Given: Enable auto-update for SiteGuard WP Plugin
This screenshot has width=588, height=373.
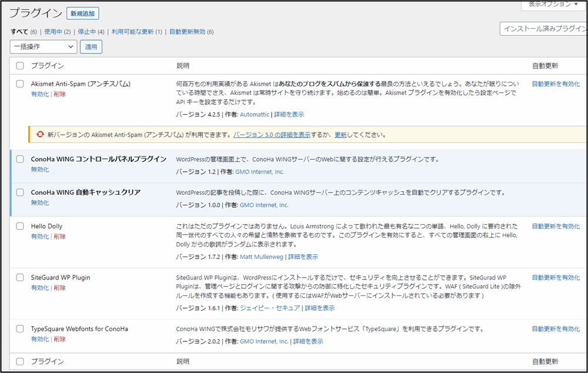Looking at the screenshot, I should pyautogui.click(x=556, y=278).
